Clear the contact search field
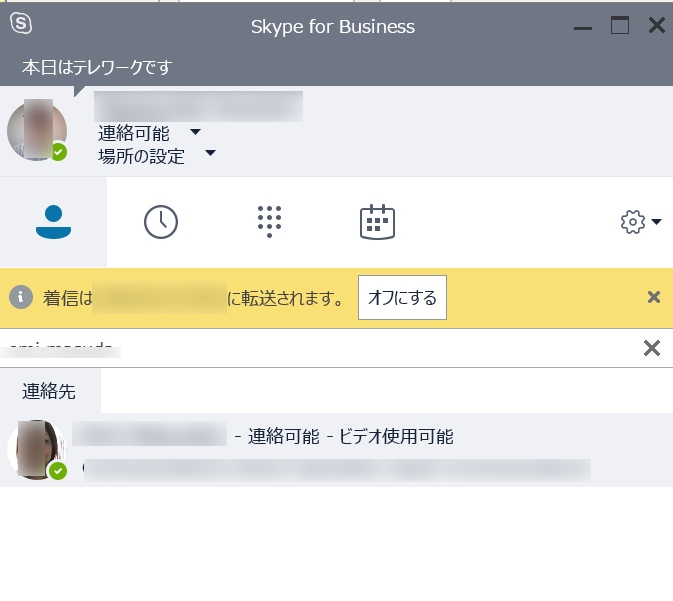The image size is (673, 601). click(652, 348)
